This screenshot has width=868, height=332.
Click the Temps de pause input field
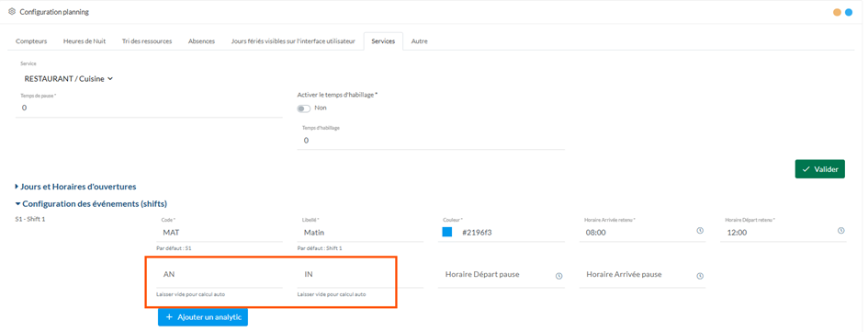149,108
